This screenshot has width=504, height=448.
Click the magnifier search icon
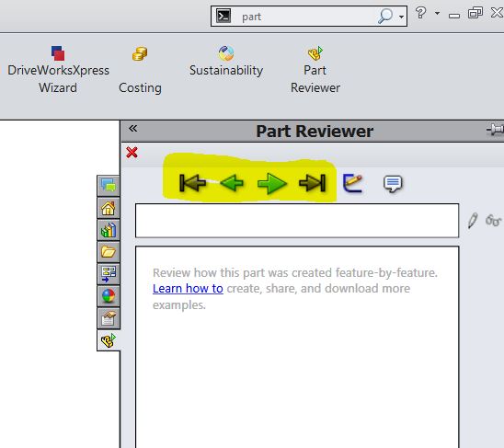click(x=385, y=16)
